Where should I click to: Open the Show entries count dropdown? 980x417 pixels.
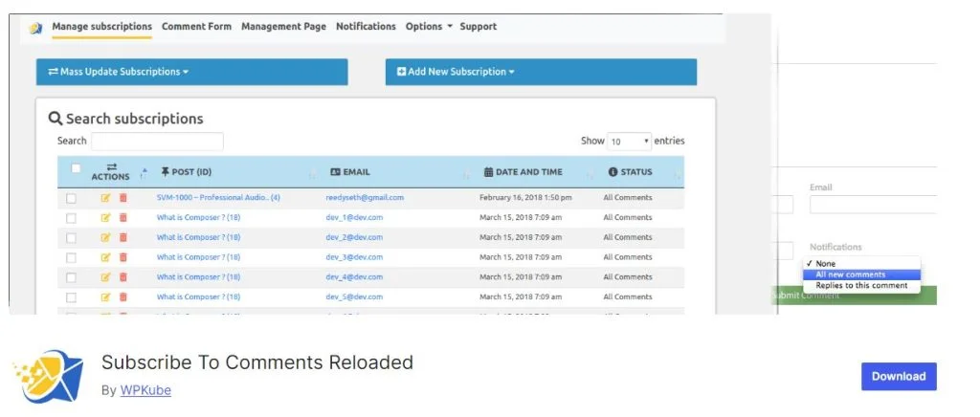(x=630, y=142)
